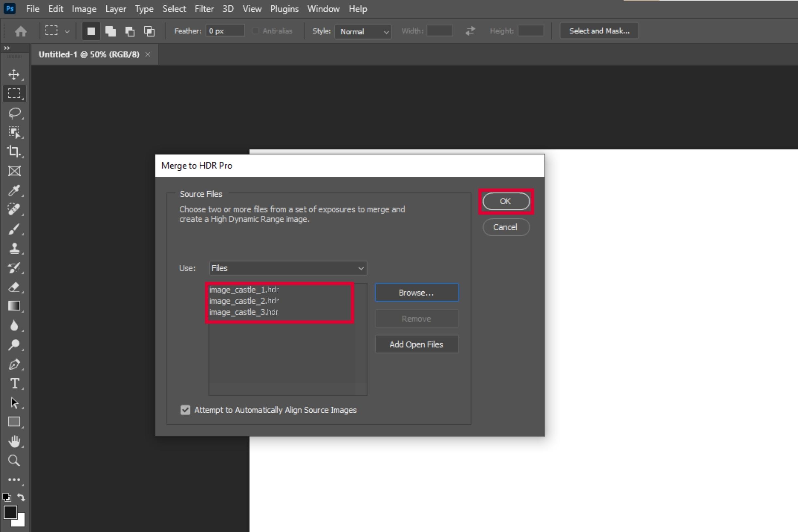798x532 pixels.
Task: Select the Lasso tool
Action: point(14,113)
